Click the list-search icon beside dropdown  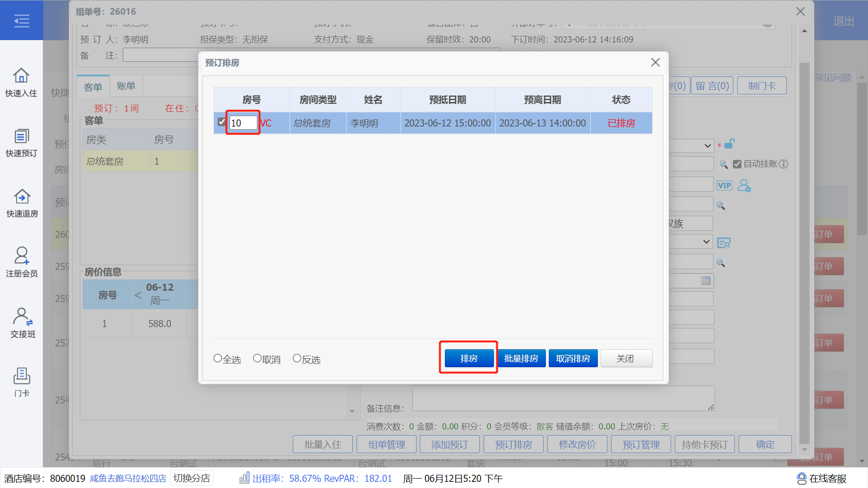[x=723, y=243]
